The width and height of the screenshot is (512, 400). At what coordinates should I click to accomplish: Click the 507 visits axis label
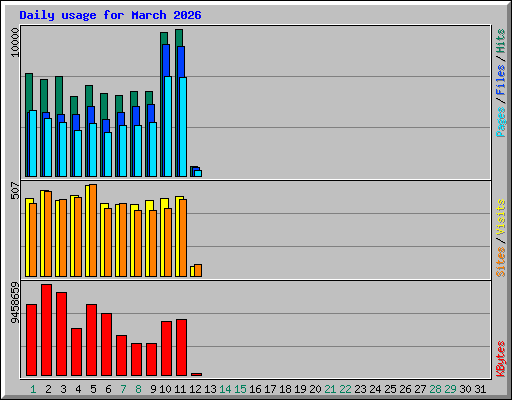click(x=15, y=190)
